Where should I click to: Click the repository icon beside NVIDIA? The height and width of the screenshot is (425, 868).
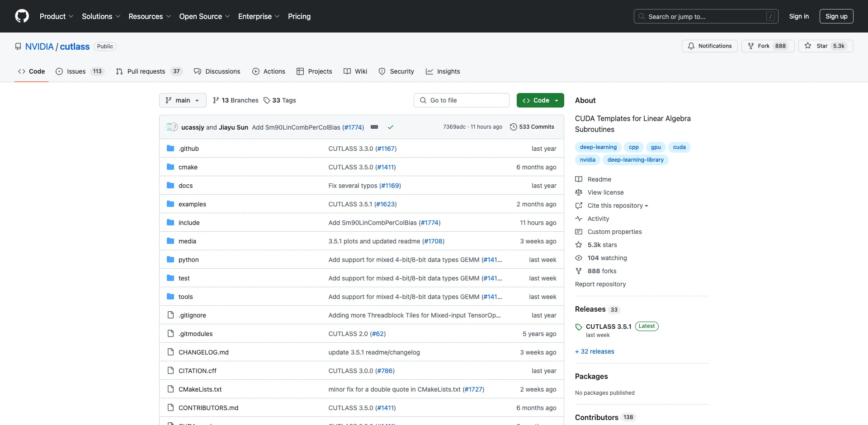pyautogui.click(x=18, y=47)
